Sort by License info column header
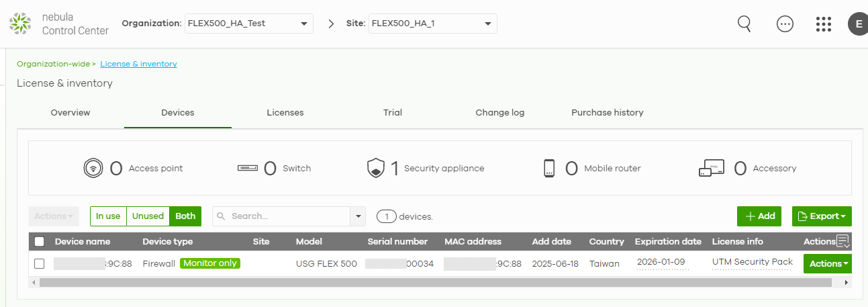The image size is (868, 307). pyautogui.click(x=738, y=241)
